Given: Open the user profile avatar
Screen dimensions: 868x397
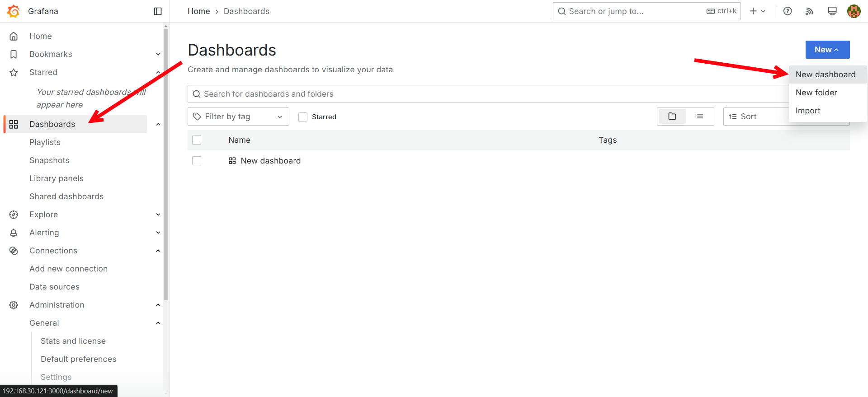Looking at the screenshot, I should 854,11.
